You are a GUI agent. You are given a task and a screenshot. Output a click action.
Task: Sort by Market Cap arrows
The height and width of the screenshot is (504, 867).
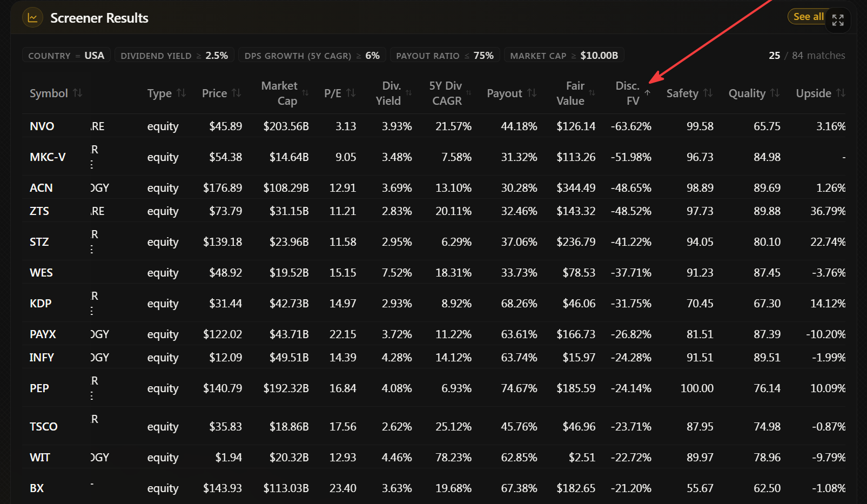click(x=306, y=93)
